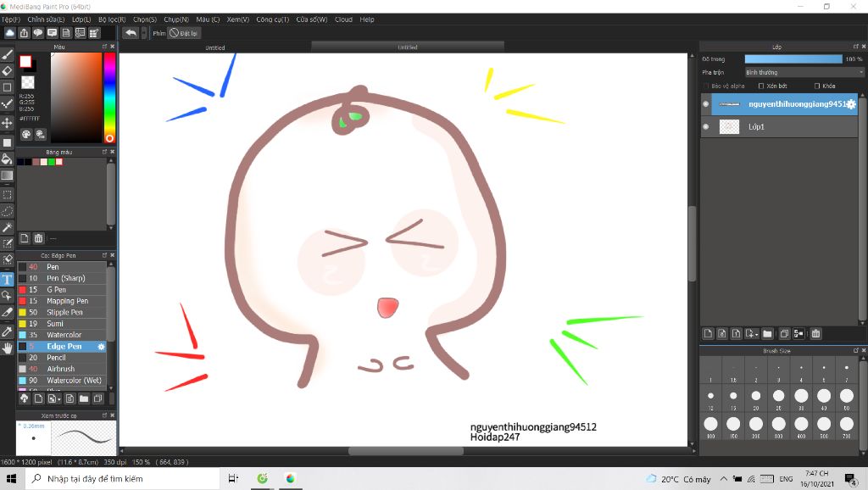The width and height of the screenshot is (868, 490).
Task: Select the G Pen brush
Action: coord(61,290)
